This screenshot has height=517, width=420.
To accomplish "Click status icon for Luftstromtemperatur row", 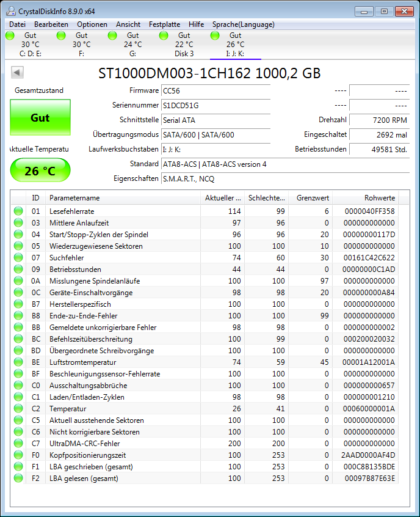I will [x=18, y=362].
